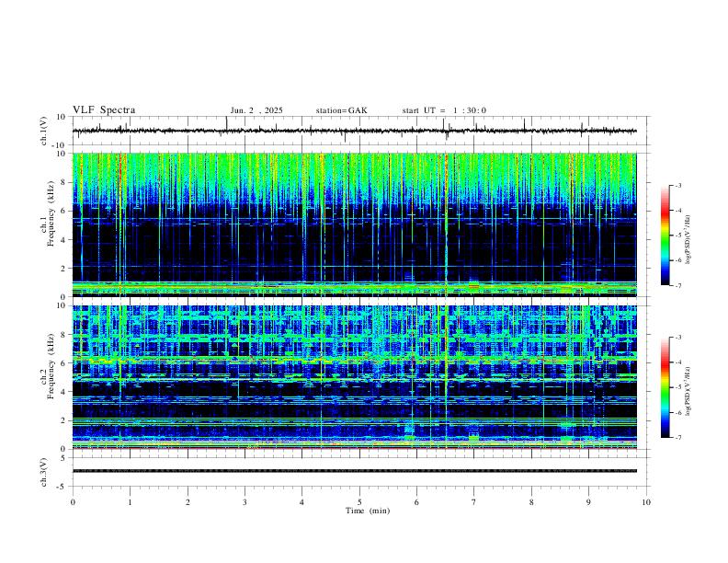Image resolution: width=728 pixels, height=563 pixels.
Task: Click inside the ch.1 spectrogram panel
Action: click(x=354, y=224)
